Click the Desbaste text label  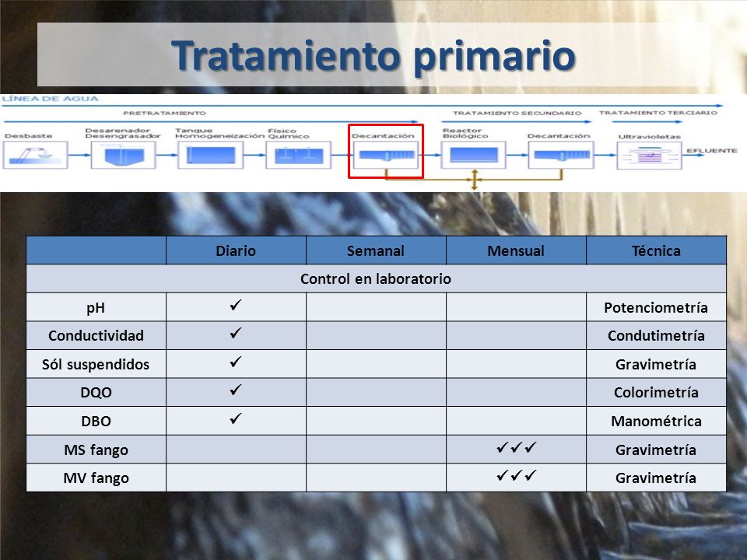click(28, 135)
